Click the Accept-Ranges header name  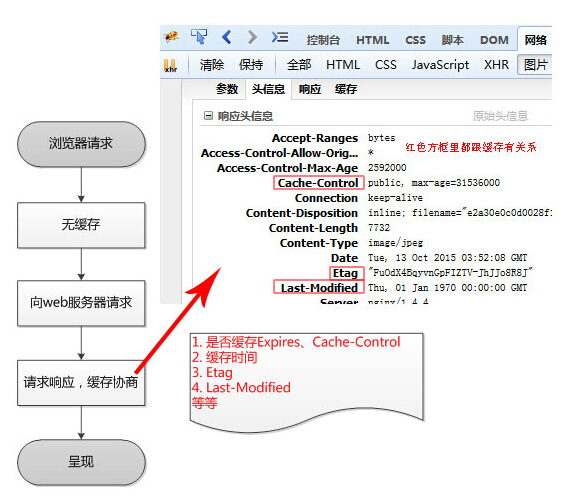pos(315,138)
